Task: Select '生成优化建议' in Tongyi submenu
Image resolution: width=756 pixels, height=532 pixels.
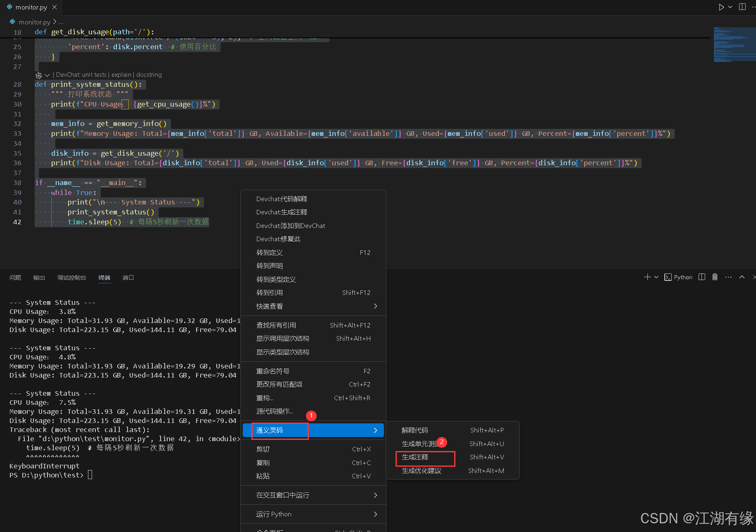Action: 453,471
